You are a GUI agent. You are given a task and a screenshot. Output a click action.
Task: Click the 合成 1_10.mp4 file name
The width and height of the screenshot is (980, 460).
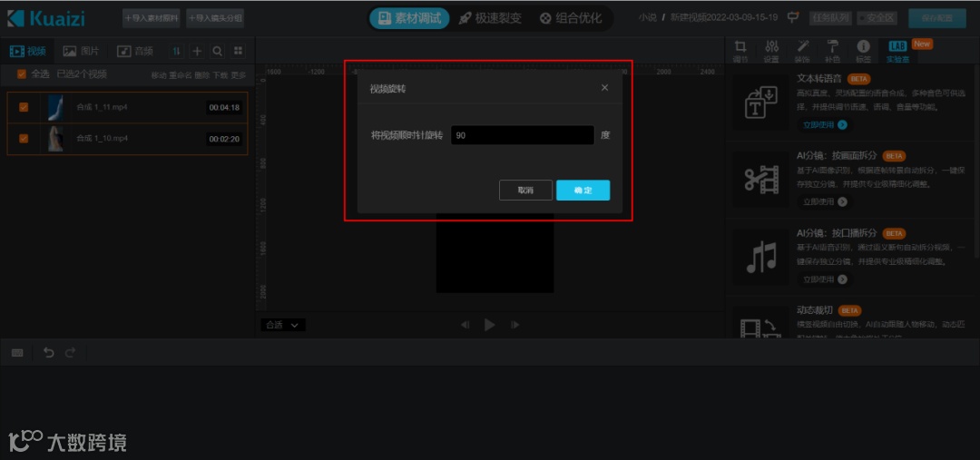coord(102,138)
